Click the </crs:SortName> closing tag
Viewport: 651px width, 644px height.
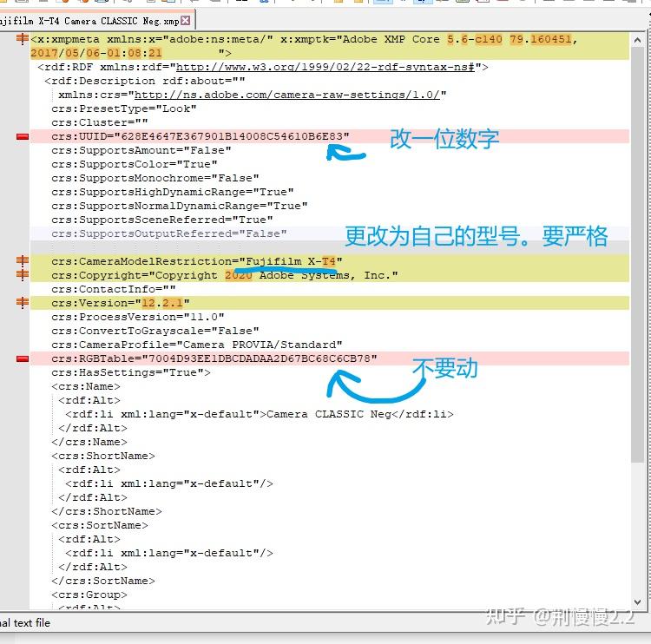pos(103,581)
